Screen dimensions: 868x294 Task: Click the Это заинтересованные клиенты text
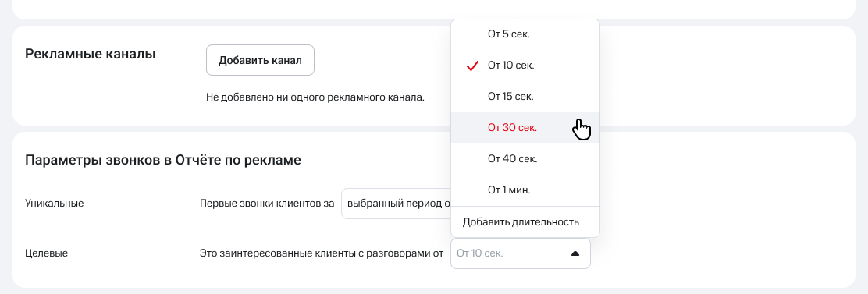(322, 253)
